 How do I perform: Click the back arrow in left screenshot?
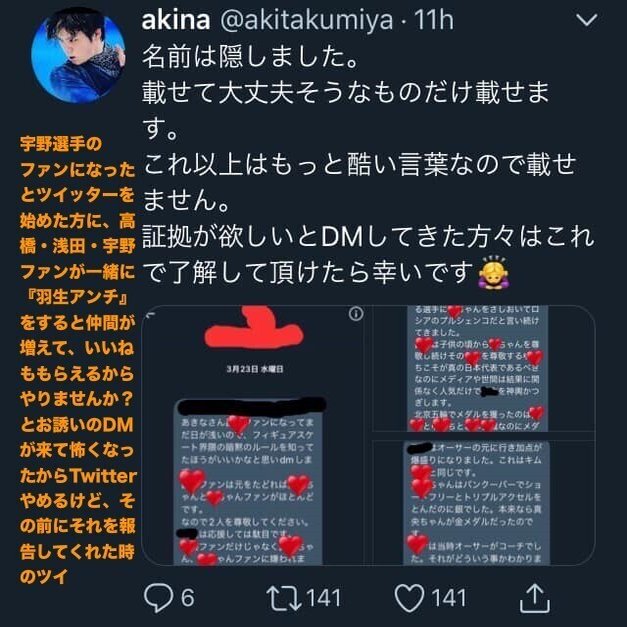149,315
